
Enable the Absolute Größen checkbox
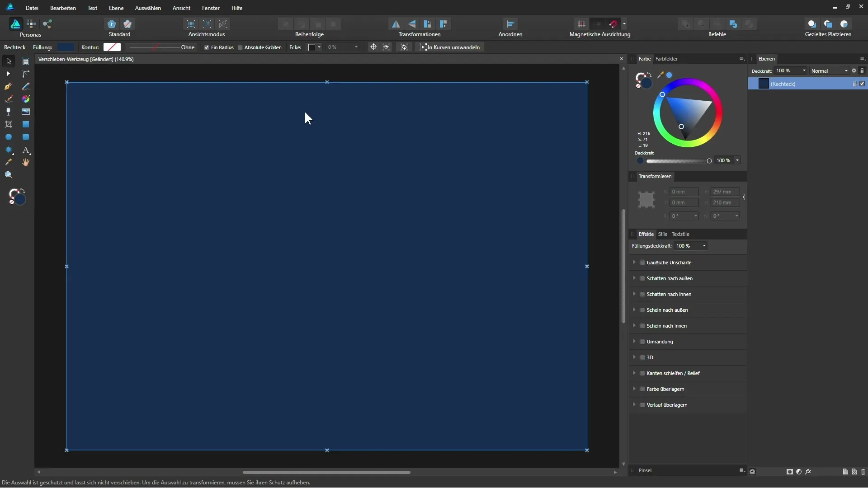pyautogui.click(x=240, y=47)
